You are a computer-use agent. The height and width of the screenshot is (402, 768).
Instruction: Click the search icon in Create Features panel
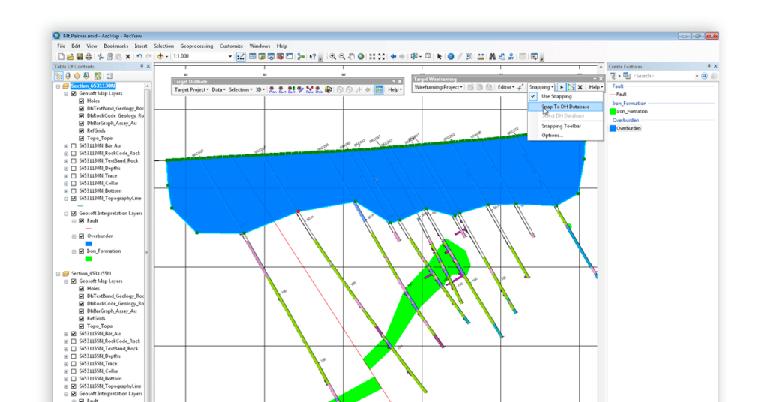(x=705, y=76)
